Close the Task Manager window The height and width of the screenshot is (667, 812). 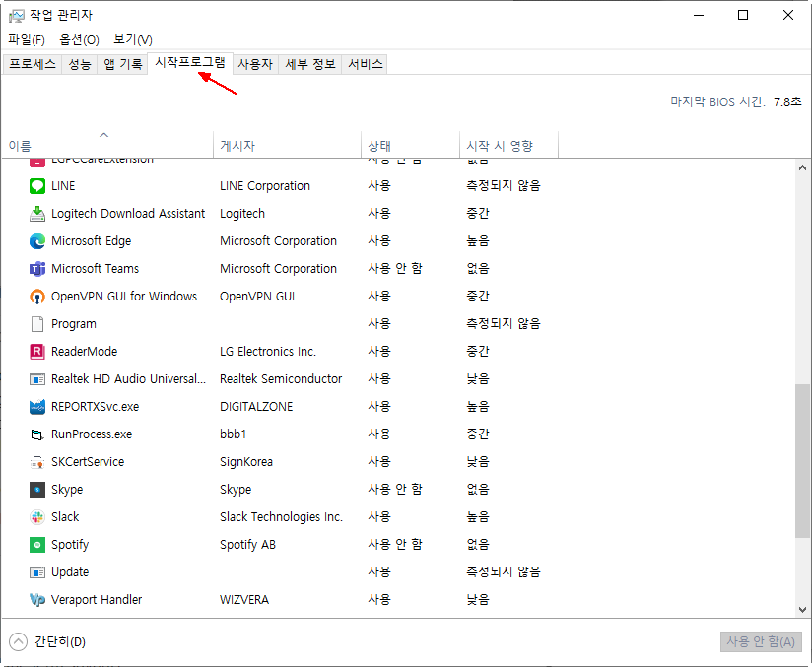[x=788, y=15]
